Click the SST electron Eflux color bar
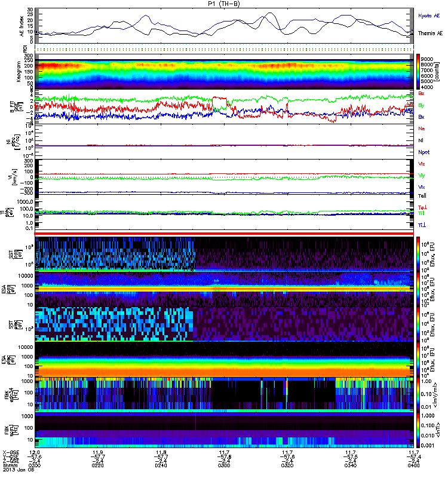Screen dimensions: 448x478 (x=418, y=324)
